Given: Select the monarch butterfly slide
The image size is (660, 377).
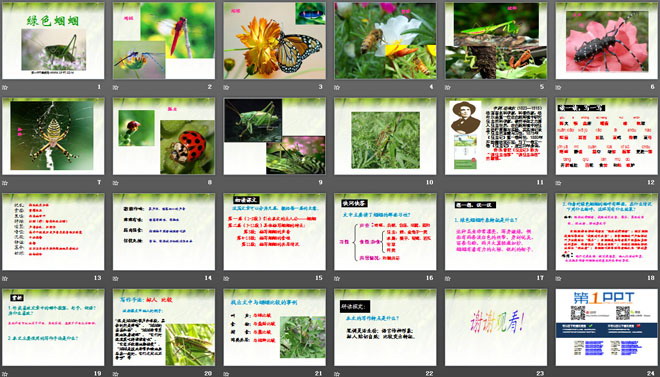Looking at the screenshot, I should pyautogui.click(x=274, y=41).
